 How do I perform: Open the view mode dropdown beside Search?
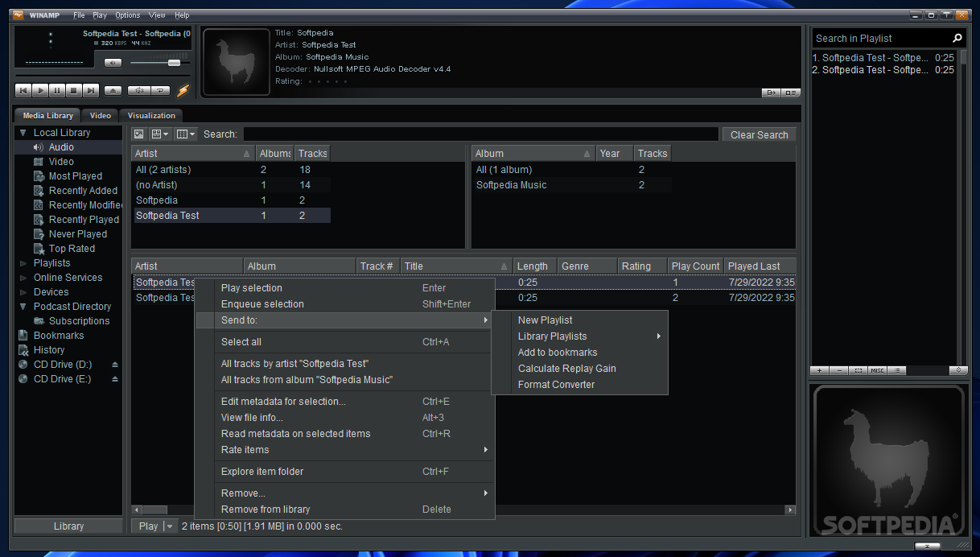[160, 134]
